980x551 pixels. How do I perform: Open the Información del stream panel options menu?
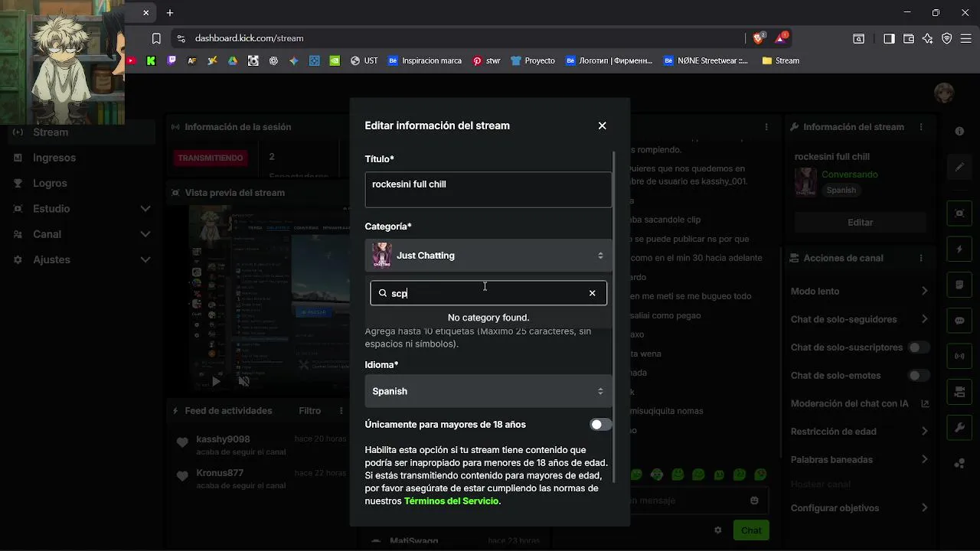[921, 127]
